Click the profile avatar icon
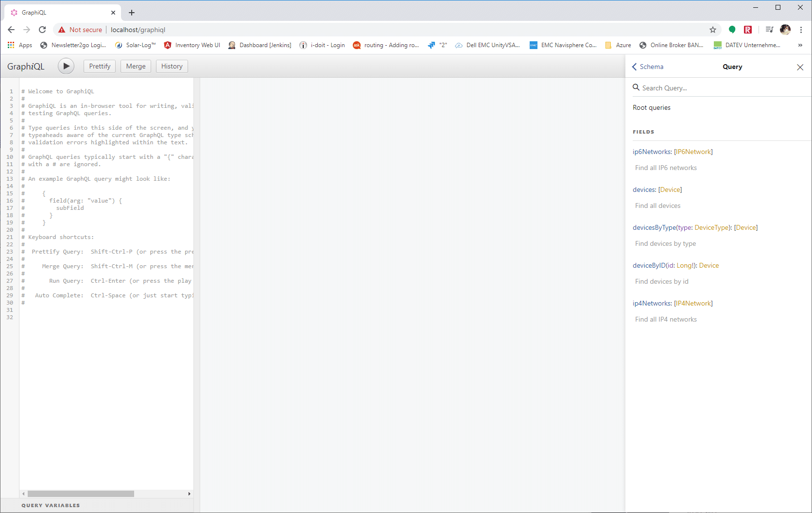Image resolution: width=812 pixels, height=513 pixels. pos(785,30)
